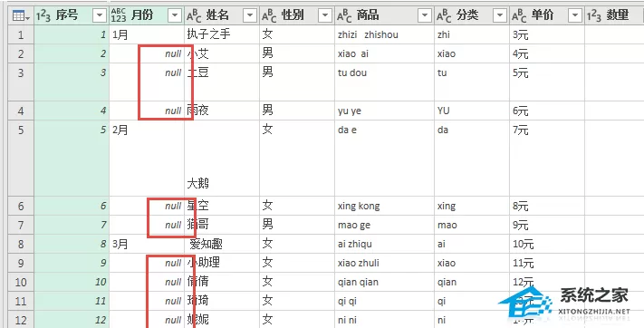This screenshot has width=644, height=328.
Task: Click the 2月 cell in 月份 column
Action: [147, 159]
